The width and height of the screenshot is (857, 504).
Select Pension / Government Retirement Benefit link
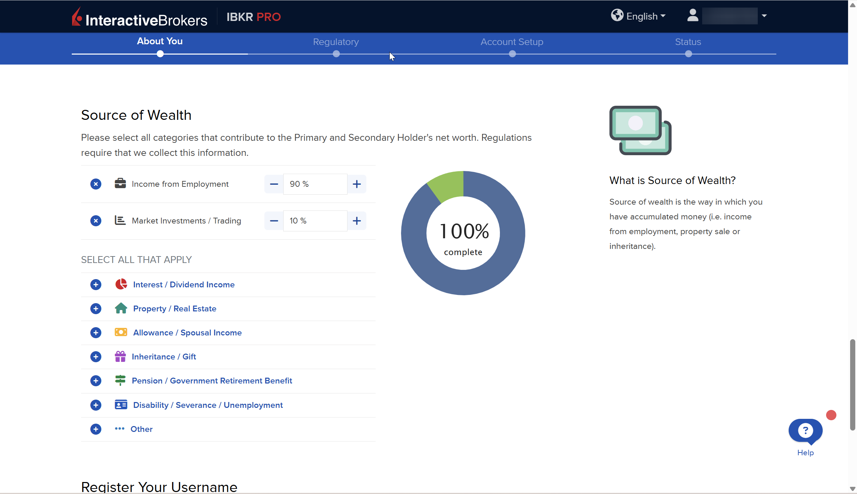pyautogui.click(x=212, y=381)
